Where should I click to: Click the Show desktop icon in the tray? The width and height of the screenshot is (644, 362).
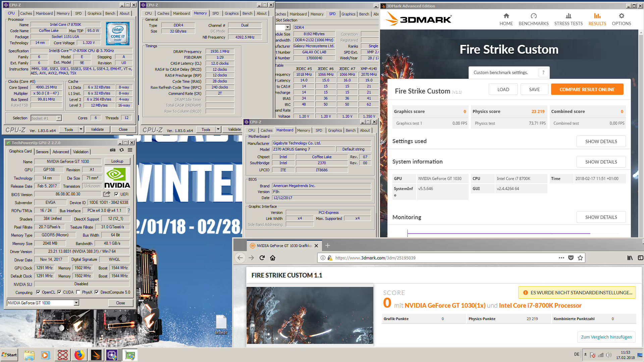click(x=640, y=355)
